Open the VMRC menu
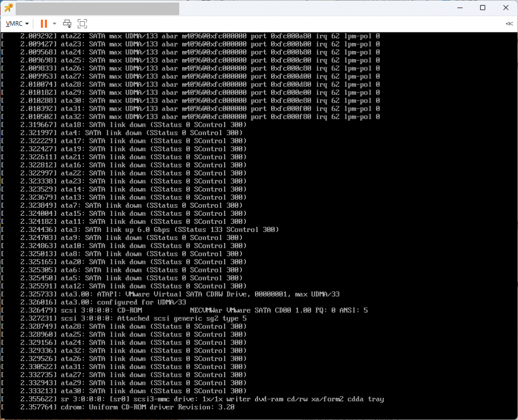518x420 pixels. point(18,24)
